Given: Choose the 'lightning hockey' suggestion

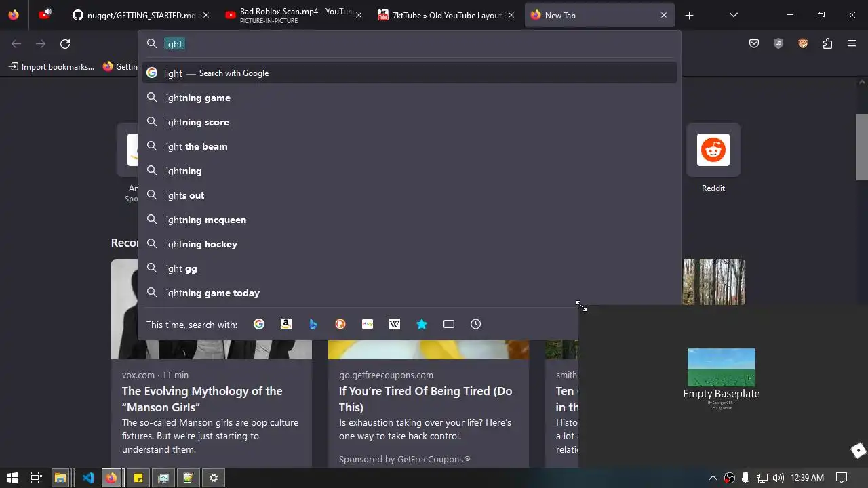Looking at the screenshot, I should point(410,244).
